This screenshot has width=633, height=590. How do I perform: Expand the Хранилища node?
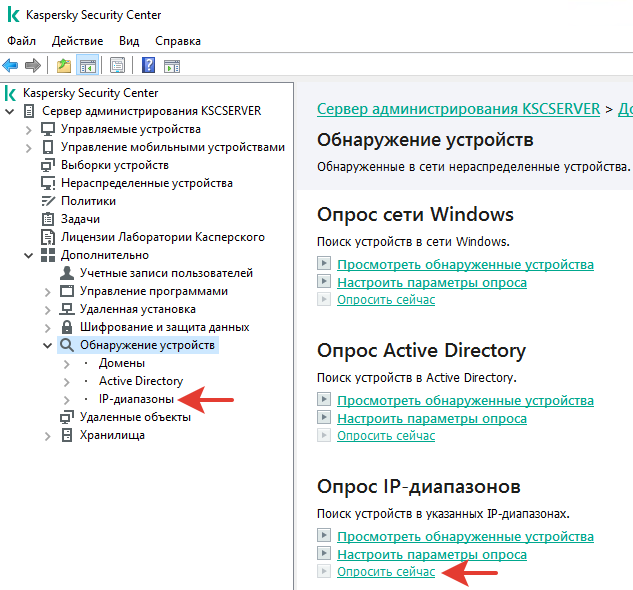click(48, 436)
